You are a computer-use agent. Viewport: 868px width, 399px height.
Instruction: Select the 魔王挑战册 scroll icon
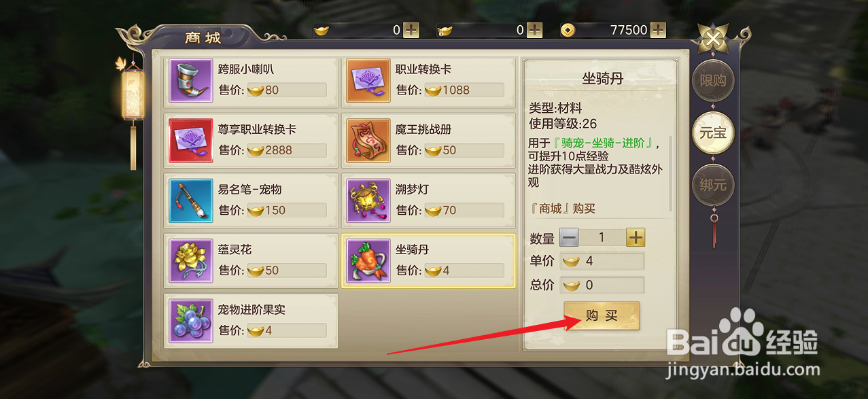368,141
